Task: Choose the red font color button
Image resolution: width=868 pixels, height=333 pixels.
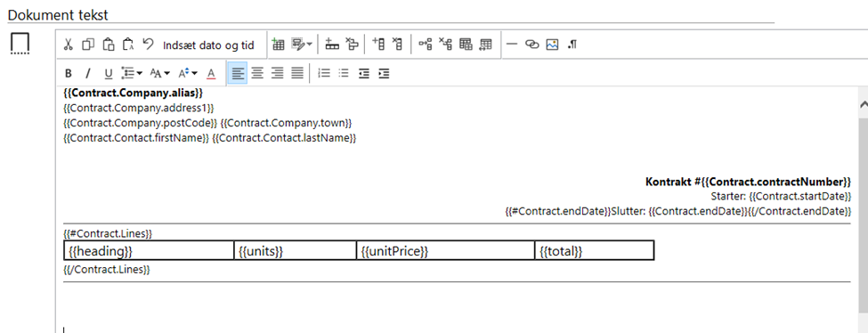Action: pos(211,73)
